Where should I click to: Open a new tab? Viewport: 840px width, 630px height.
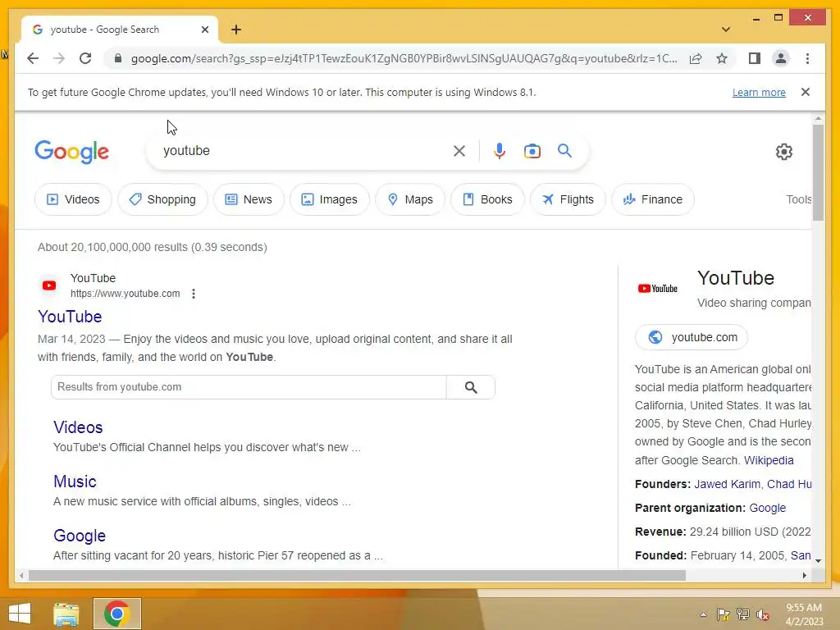pos(236,30)
